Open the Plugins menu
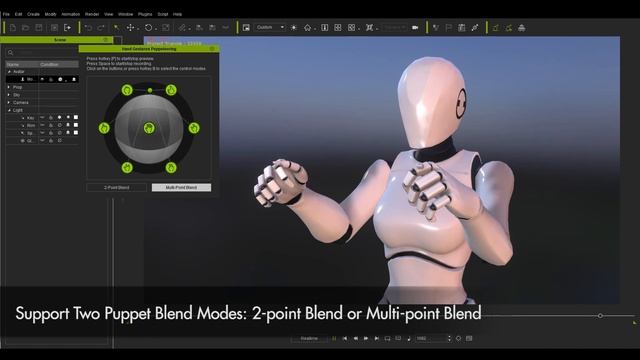 145,14
